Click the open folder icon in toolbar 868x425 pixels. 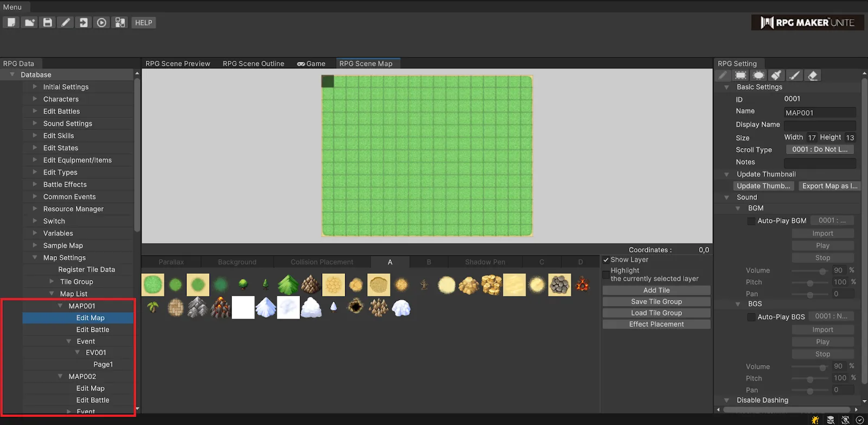point(29,22)
